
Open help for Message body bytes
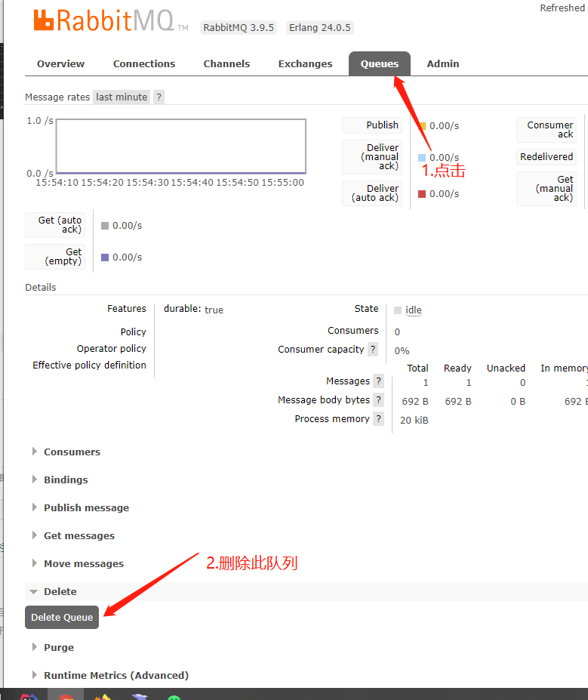click(379, 399)
